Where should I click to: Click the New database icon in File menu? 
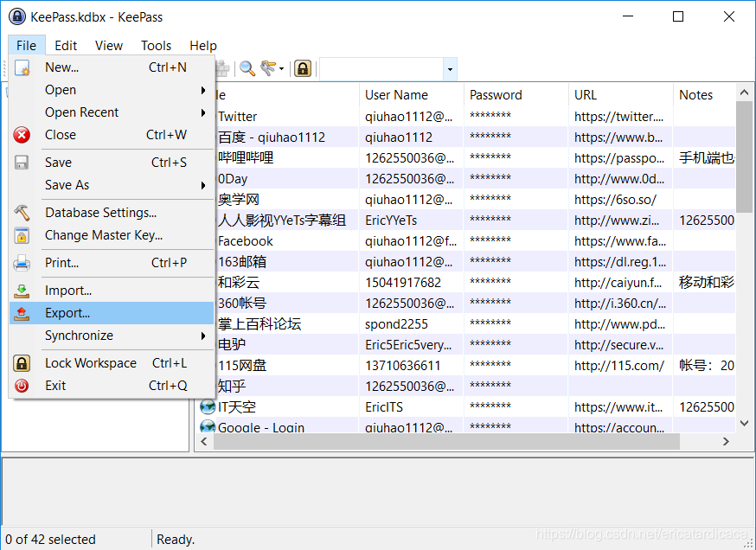click(22, 67)
